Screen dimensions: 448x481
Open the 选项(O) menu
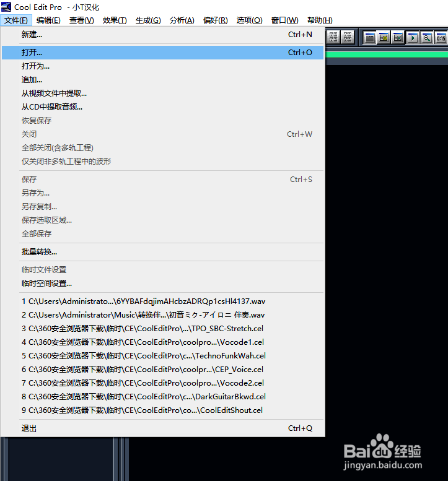click(x=249, y=20)
